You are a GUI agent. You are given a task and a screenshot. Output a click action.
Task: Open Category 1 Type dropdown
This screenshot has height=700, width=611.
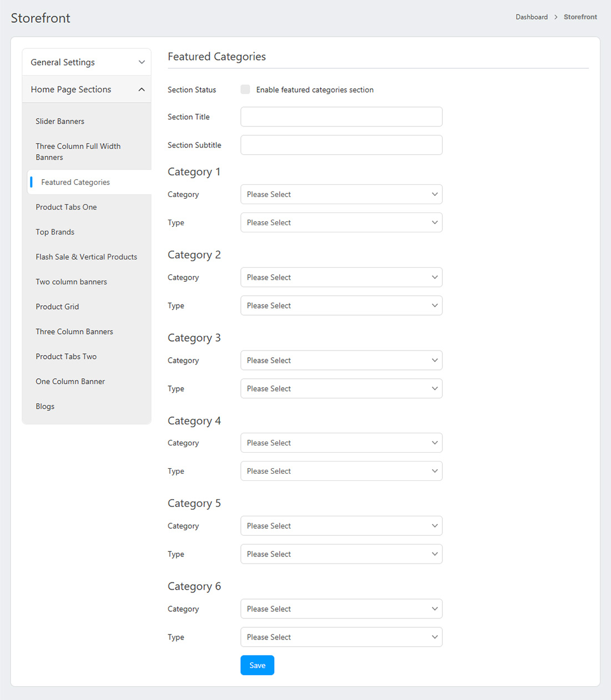coord(341,223)
